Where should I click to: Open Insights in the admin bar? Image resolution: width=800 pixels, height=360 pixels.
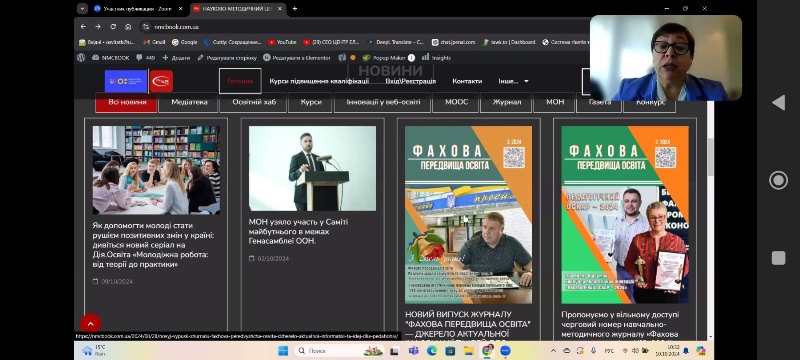point(436,58)
